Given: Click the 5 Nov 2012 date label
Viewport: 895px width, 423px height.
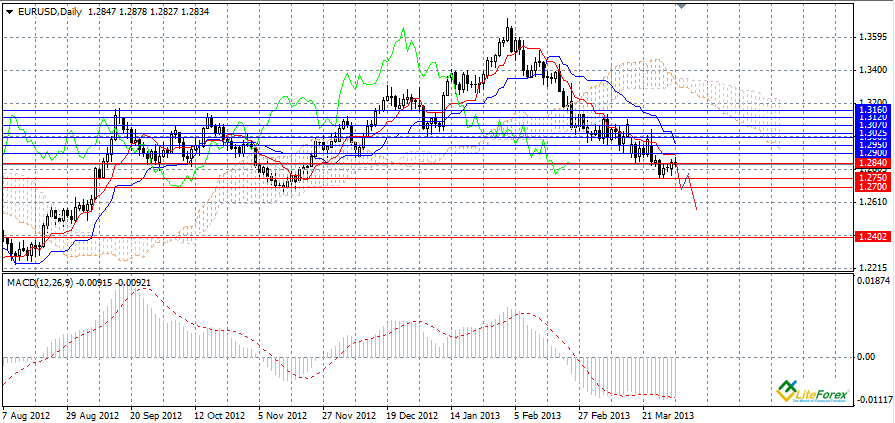Looking at the screenshot, I should tap(284, 413).
